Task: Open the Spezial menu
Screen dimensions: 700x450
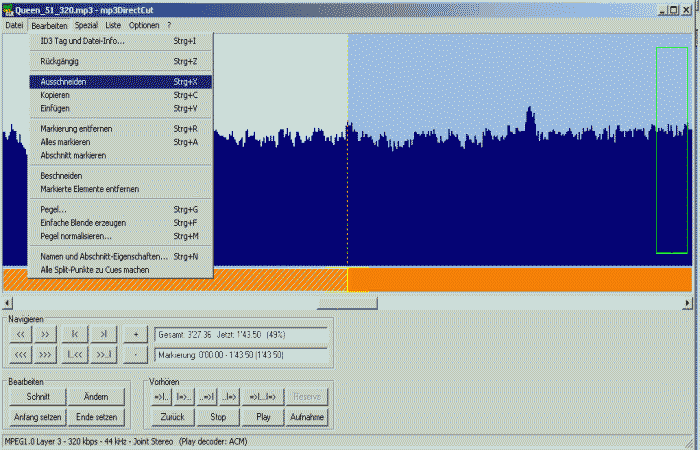Action: click(86, 24)
